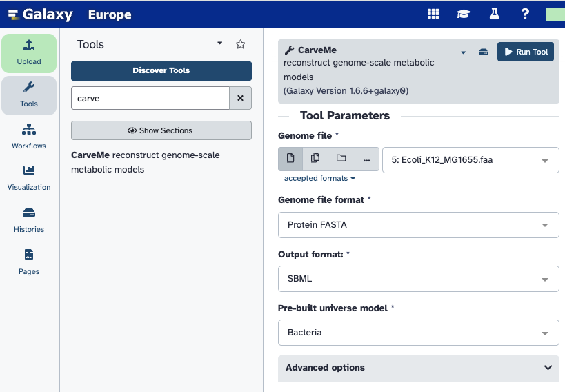This screenshot has height=392, width=565.
Task: Click the favorites star in Tools panel
Action: pos(240,44)
